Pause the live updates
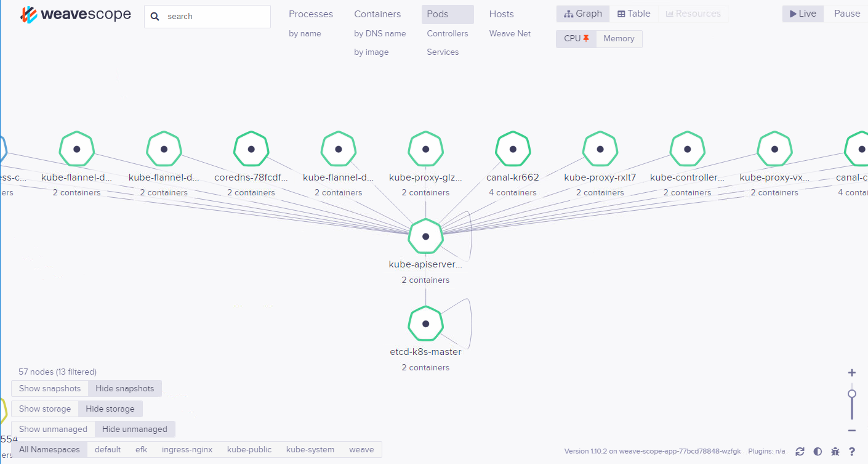 pyautogui.click(x=847, y=14)
